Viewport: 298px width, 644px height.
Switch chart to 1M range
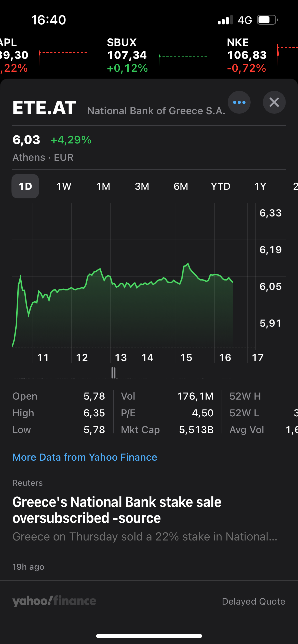[103, 186]
